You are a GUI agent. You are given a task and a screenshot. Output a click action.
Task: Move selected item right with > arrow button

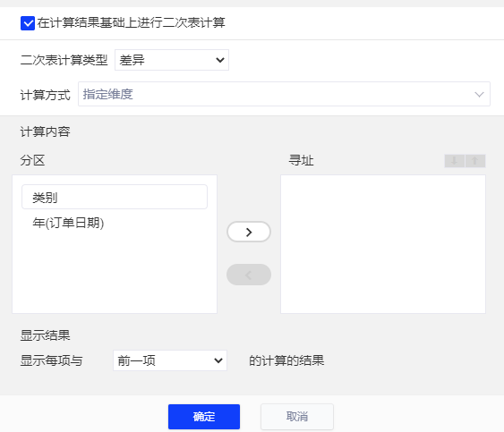[249, 232]
